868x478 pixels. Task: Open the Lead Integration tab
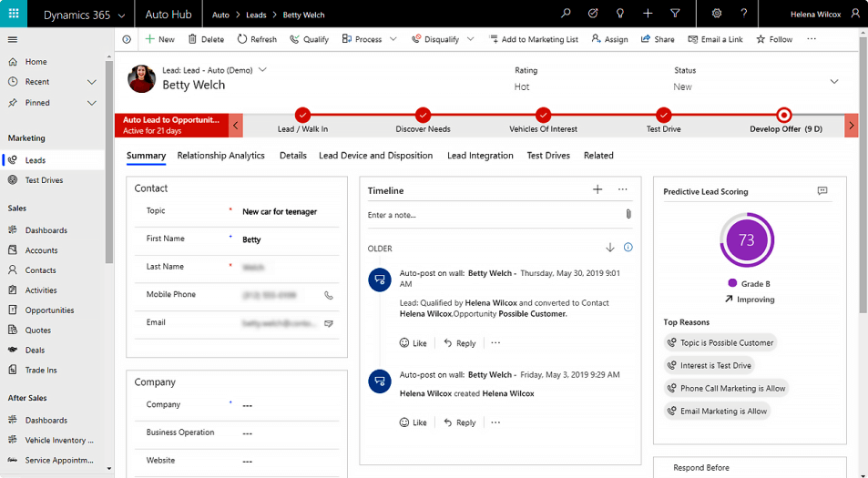pyautogui.click(x=480, y=156)
